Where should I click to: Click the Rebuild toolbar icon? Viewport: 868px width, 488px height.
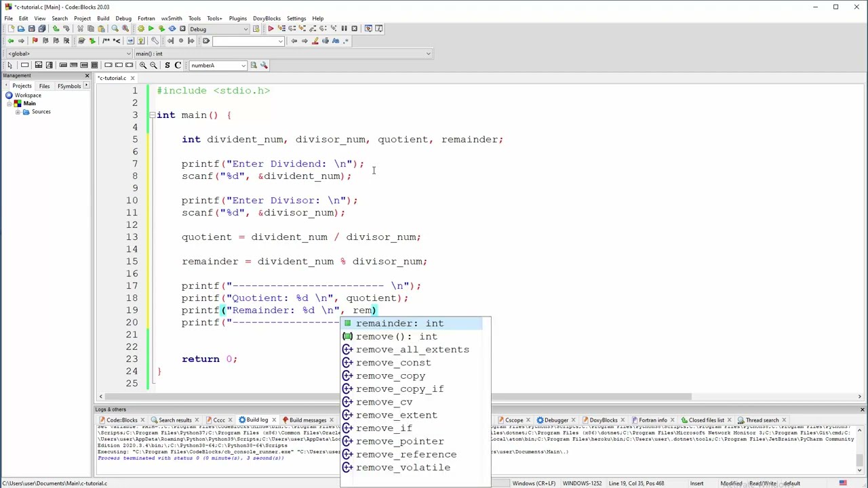click(x=172, y=28)
